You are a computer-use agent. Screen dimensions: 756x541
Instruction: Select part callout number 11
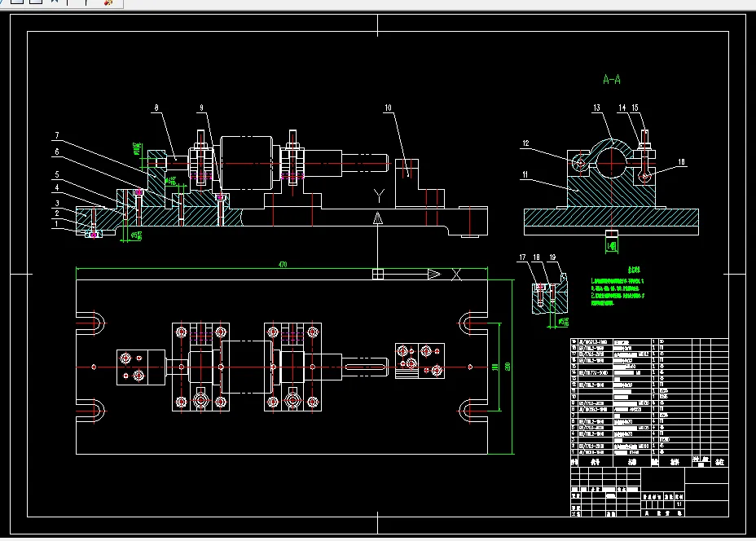pos(525,174)
